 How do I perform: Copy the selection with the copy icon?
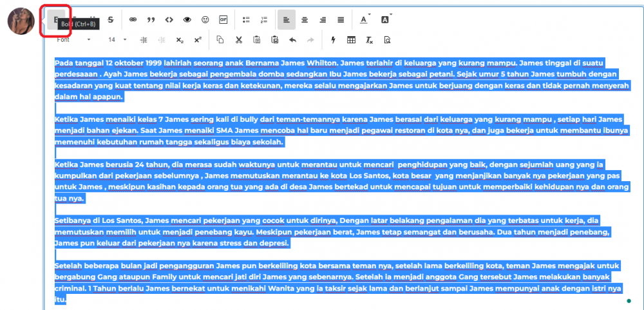[220, 40]
